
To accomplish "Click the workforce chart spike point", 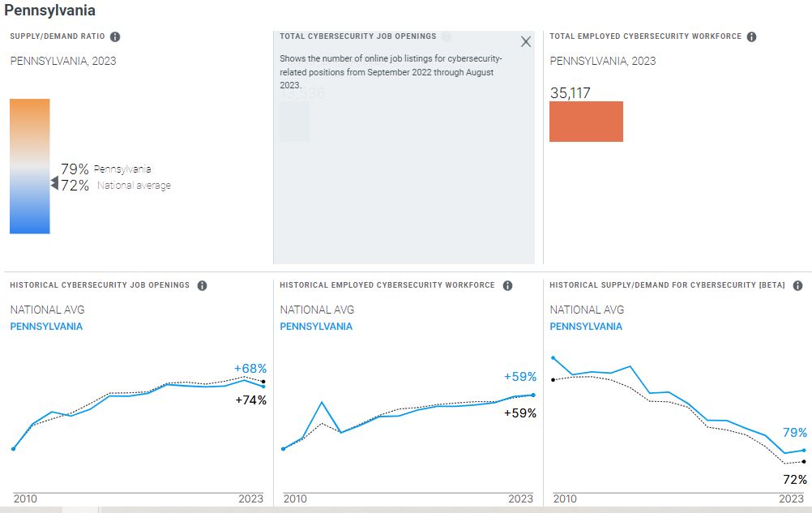I will [x=323, y=402].
